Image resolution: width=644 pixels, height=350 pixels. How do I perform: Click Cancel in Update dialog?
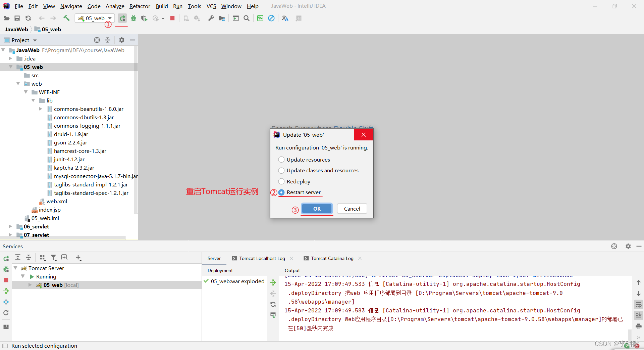point(352,209)
